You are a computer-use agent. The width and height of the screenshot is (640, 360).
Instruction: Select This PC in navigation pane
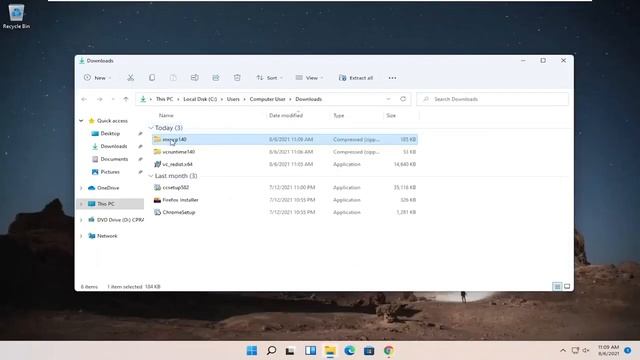(106, 204)
